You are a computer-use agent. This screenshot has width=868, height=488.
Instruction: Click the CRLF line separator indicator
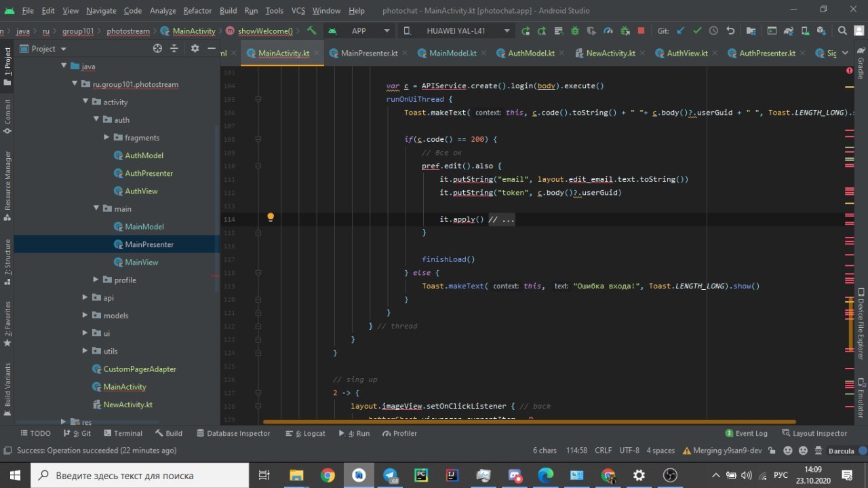[x=603, y=450]
